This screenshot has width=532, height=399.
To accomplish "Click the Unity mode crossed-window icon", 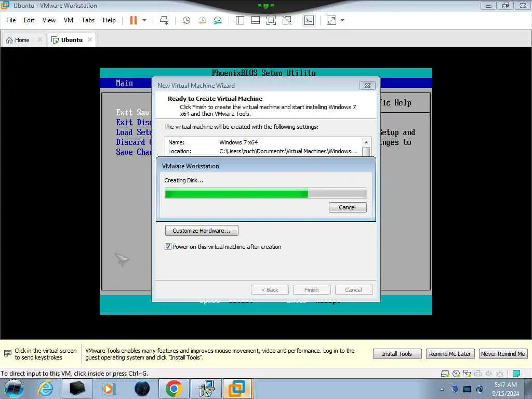I will click(x=287, y=20).
